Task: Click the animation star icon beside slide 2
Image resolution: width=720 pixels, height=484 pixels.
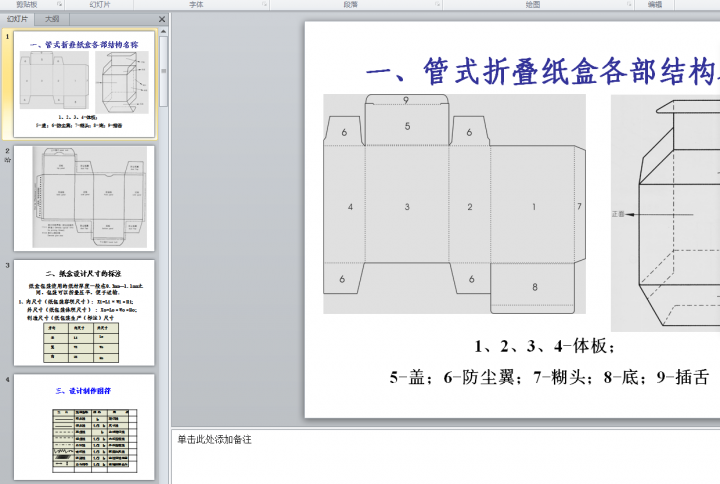Action: click(8, 160)
